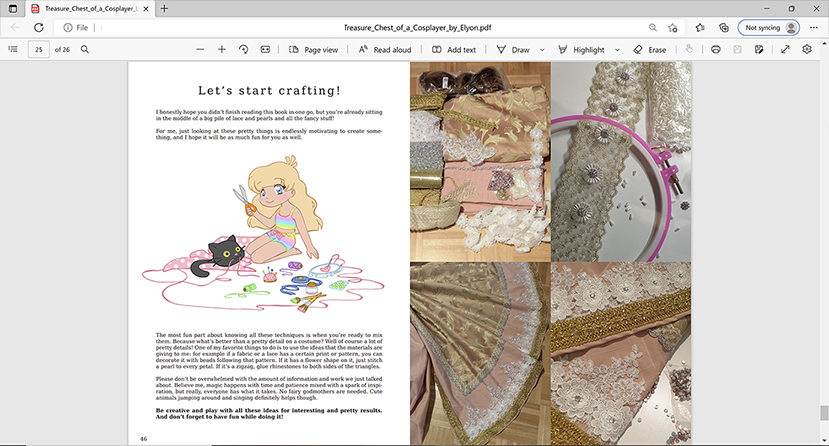The width and height of the screenshot is (829, 446).
Task: Print the PDF document
Action: tap(716, 49)
